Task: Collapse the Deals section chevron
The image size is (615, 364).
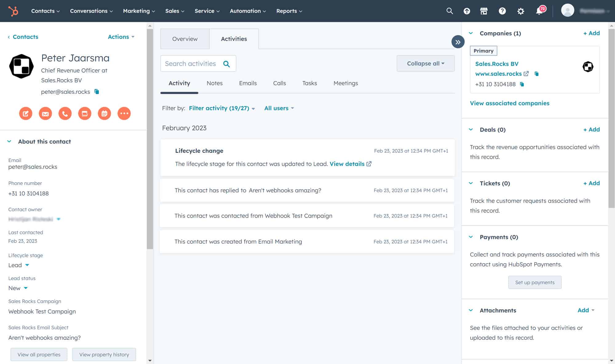Action: tap(471, 129)
